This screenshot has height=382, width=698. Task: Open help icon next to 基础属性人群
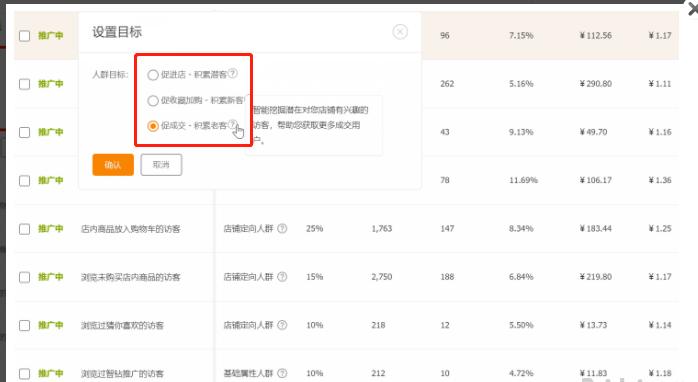[282, 373]
